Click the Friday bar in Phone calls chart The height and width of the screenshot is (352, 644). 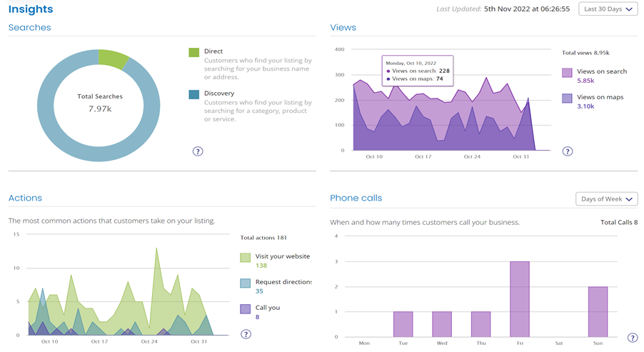[x=520, y=299]
